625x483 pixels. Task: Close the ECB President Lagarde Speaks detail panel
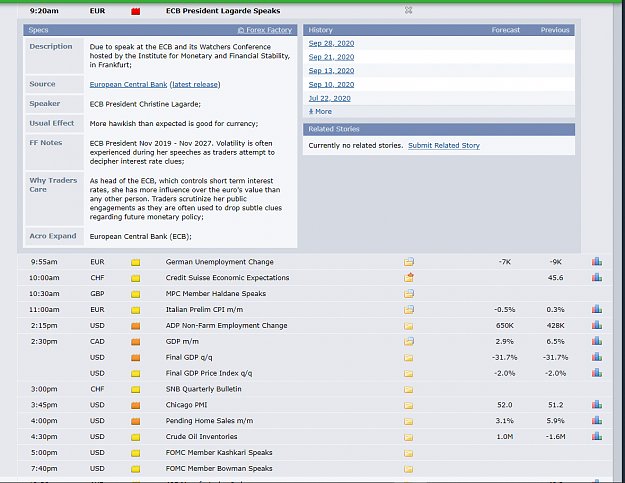tap(408, 10)
